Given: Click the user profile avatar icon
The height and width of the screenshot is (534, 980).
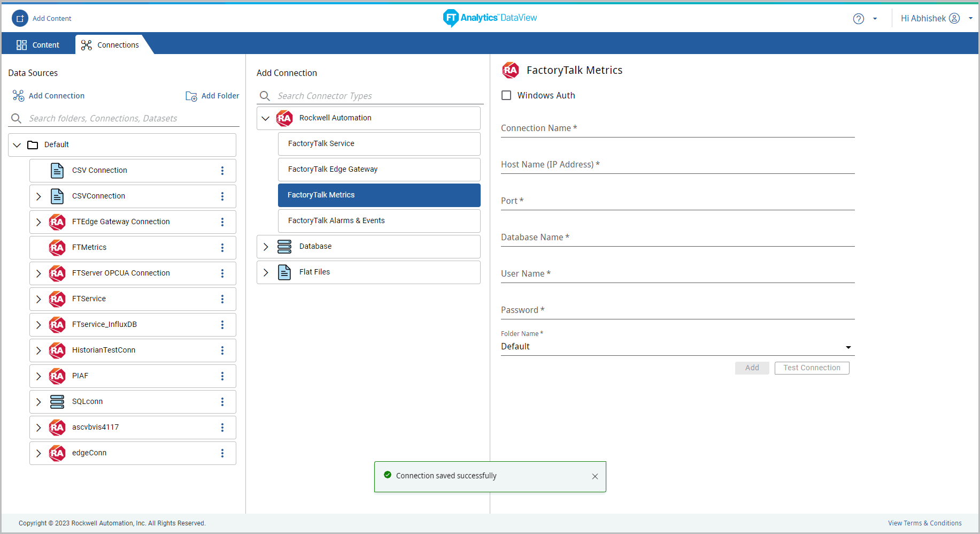Looking at the screenshot, I should [x=954, y=18].
